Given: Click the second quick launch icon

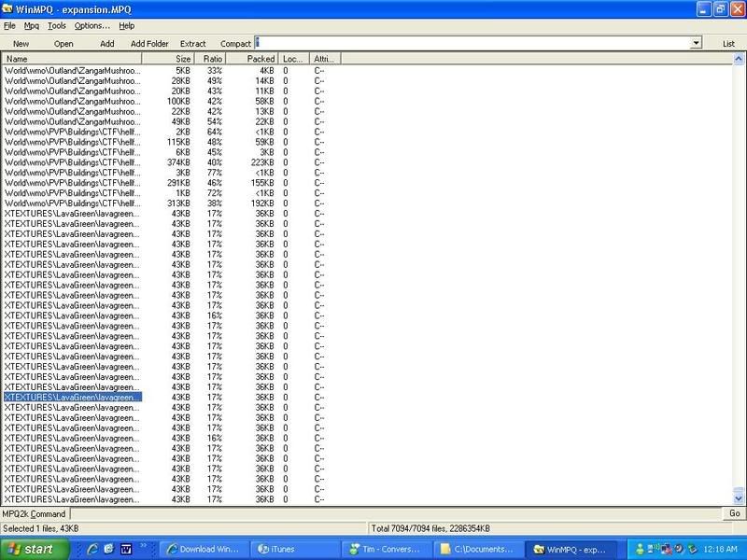Looking at the screenshot, I should click(109, 549).
